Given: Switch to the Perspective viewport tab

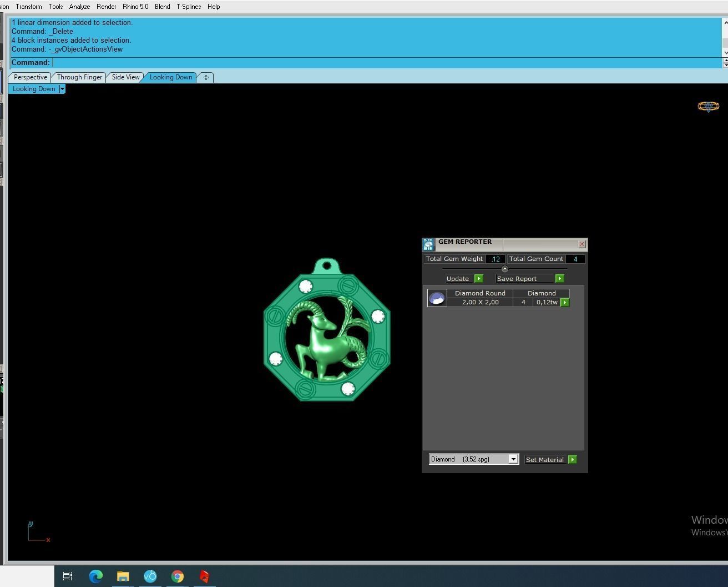Looking at the screenshot, I should pyautogui.click(x=31, y=77).
